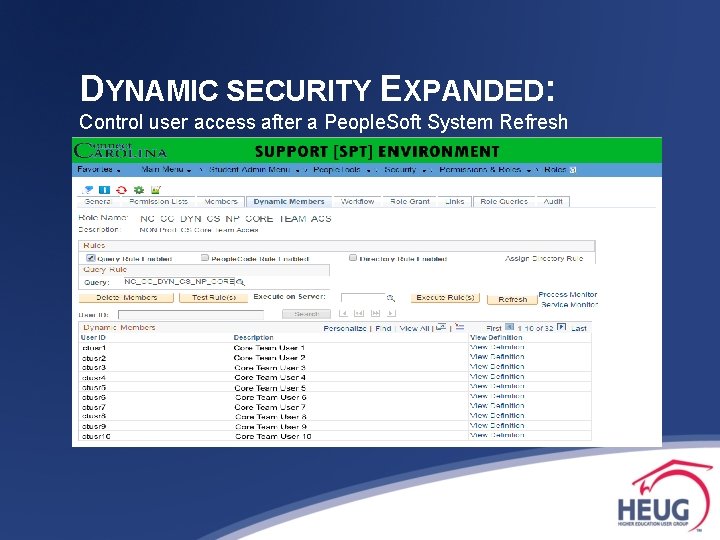The height and width of the screenshot is (540, 720).
Task: Open the Role Grant tab
Action: tap(410, 202)
